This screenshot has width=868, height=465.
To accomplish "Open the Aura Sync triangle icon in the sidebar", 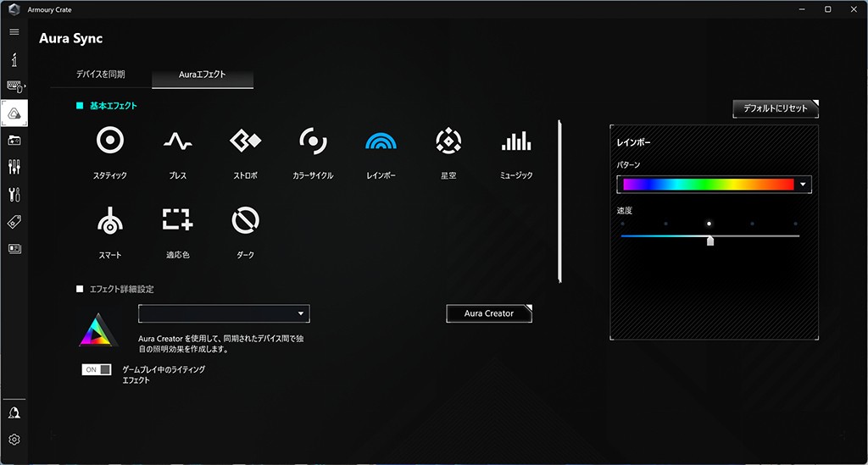I will (x=14, y=113).
